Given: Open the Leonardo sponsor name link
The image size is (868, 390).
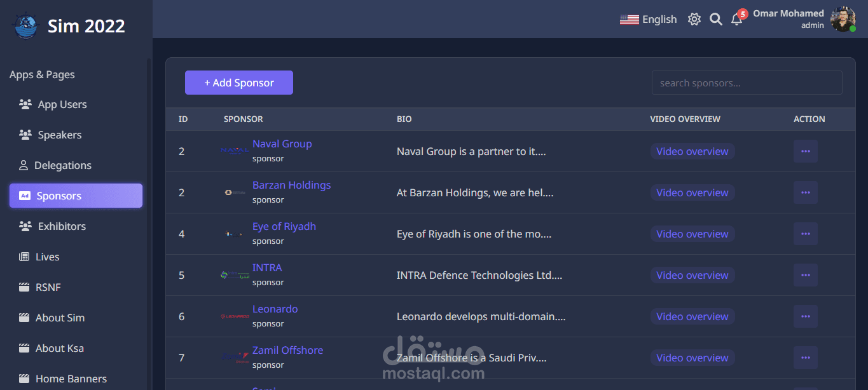Looking at the screenshot, I should pyautogui.click(x=275, y=309).
